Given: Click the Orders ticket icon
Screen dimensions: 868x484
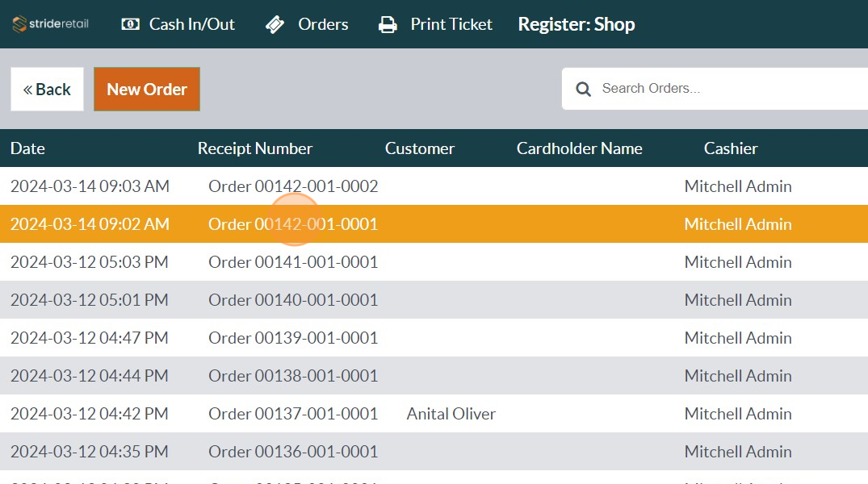Looking at the screenshot, I should point(275,24).
